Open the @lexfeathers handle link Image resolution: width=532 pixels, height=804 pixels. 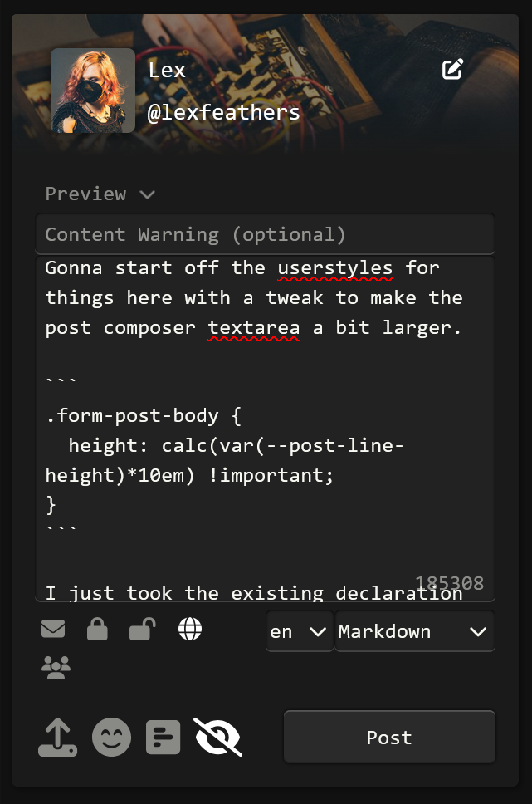pos(223,112)
